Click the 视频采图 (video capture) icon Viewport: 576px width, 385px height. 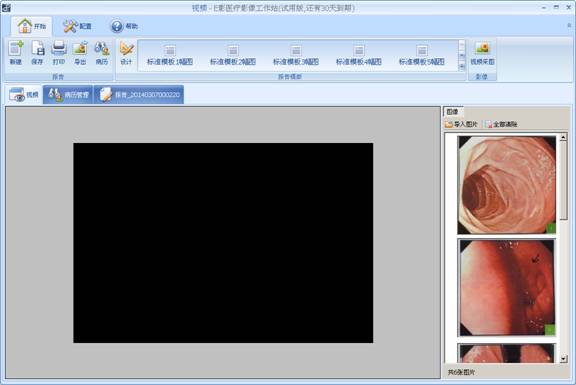(482, 53)
